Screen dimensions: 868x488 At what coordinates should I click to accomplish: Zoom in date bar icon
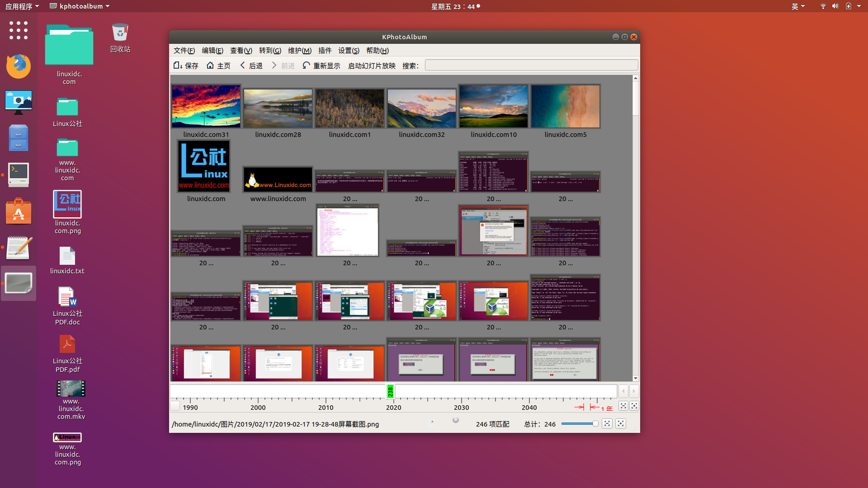coord(634,406)
